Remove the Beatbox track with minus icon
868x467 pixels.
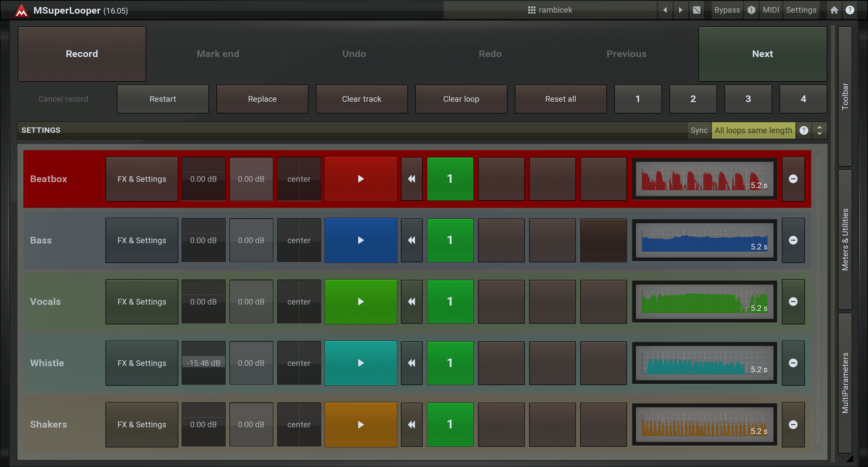(793, 179)
